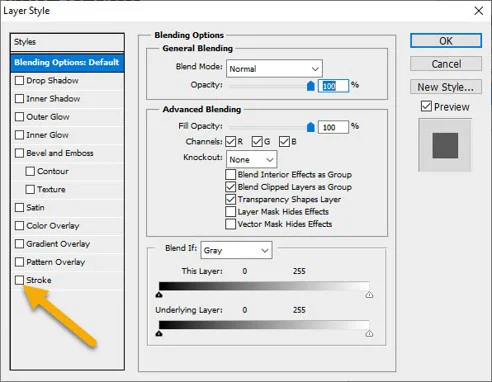Open Outer Glow settings by label
This screenshot has width=492, height=382.
point(48,117)
